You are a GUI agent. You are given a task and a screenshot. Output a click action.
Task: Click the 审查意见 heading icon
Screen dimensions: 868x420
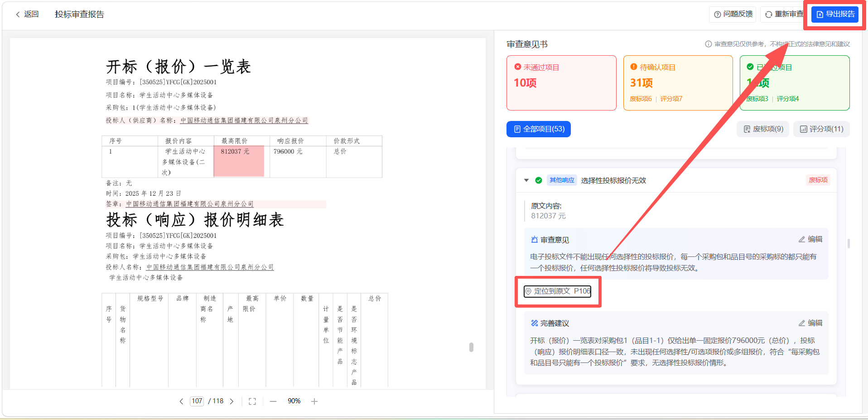pyautogui.click(x=535, y=240)
